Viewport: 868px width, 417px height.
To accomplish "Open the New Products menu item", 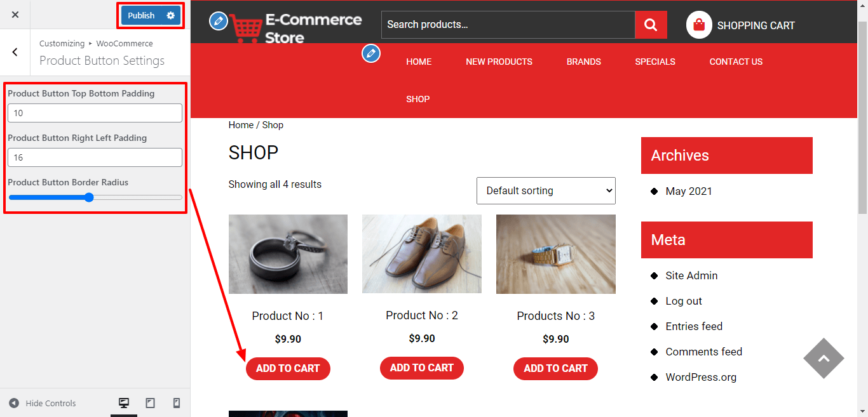I will 499,62.
